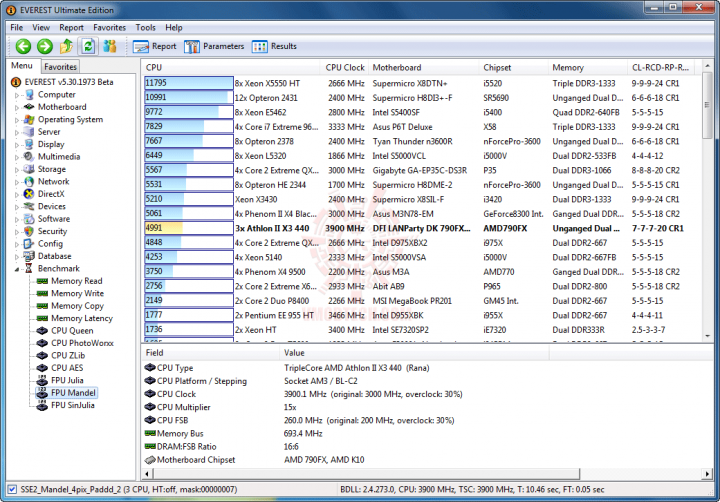
Task: Select the Multimedia tree icon
Action: [x=29, y=157]
